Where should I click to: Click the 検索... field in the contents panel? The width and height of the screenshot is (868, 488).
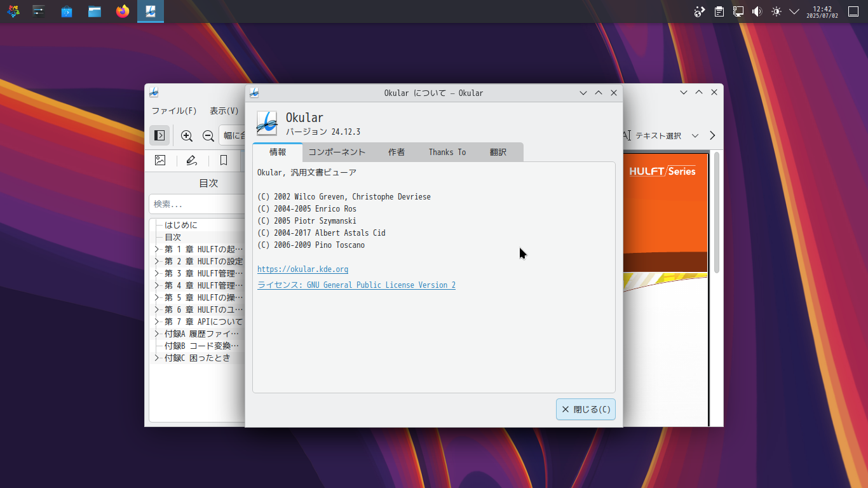[197, 204]
